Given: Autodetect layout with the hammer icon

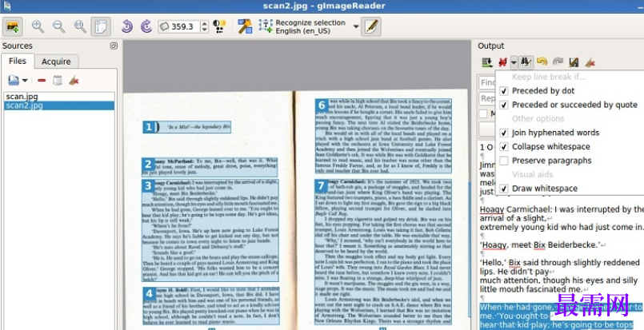Looking at the screenshot, I should 245,26.
